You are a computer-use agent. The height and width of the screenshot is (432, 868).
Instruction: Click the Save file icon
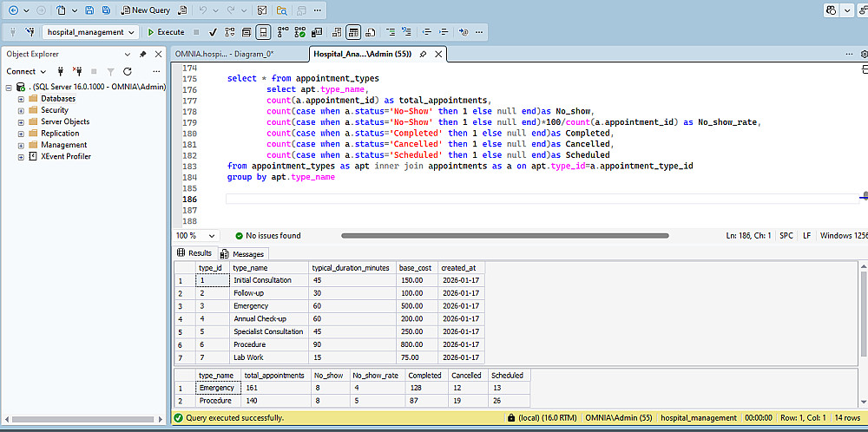89,10
